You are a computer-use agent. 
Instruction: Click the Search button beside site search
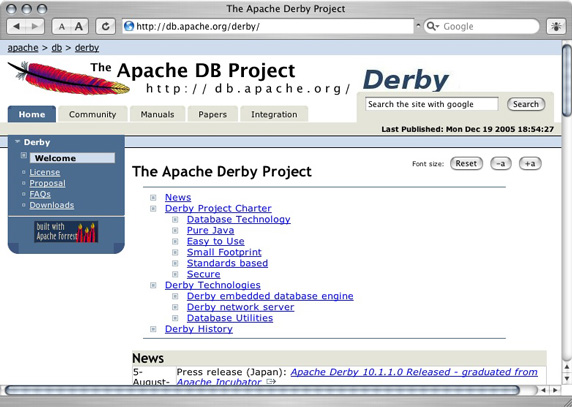click(526, 104)
